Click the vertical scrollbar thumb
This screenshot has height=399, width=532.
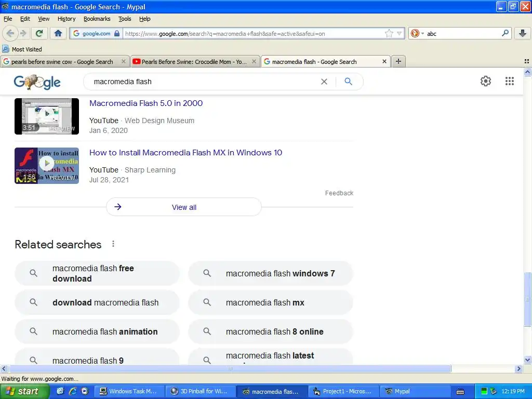tap(527, 299)
